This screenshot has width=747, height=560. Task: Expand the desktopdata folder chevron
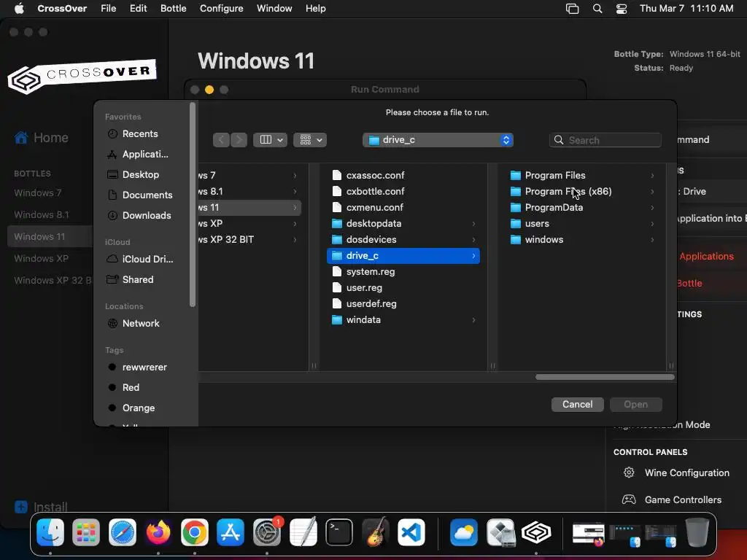(x=473, y=224)
